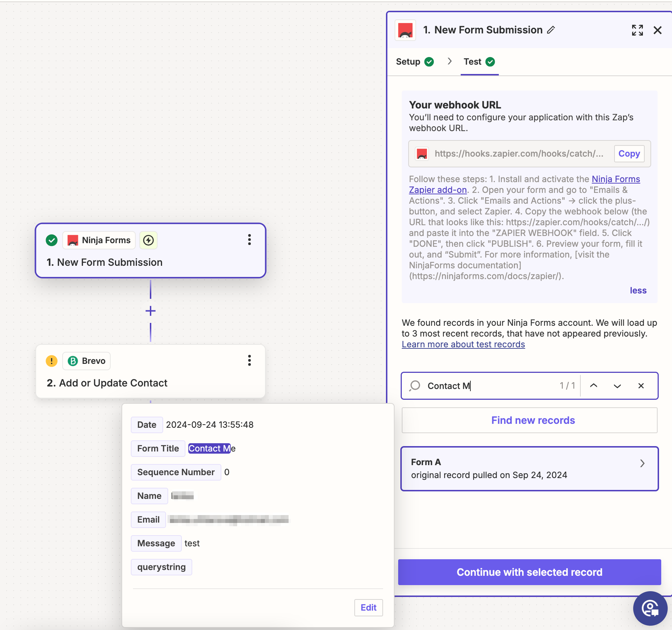Expand the Form A record details

642,463
